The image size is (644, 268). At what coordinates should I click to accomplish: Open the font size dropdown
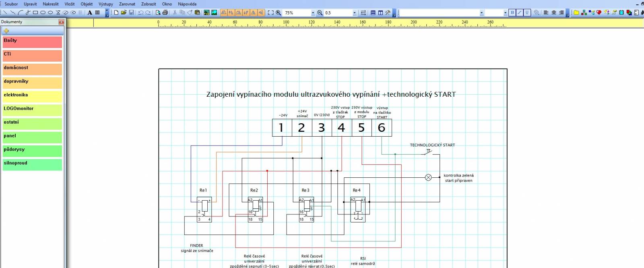coord(505,13)
